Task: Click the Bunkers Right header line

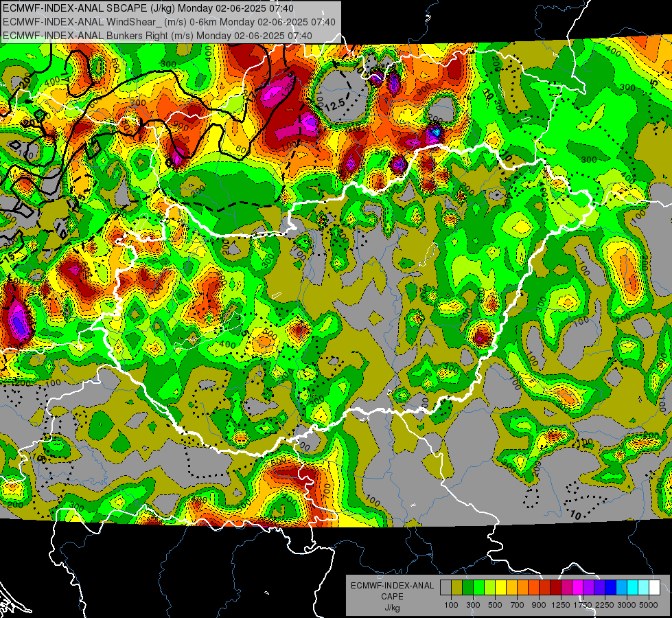Action: 157,36
